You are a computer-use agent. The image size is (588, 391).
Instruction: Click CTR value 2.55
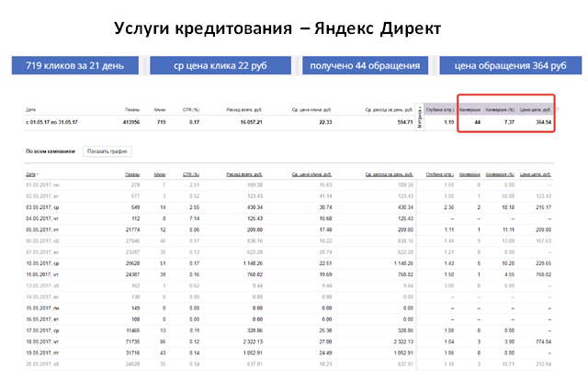194,207
